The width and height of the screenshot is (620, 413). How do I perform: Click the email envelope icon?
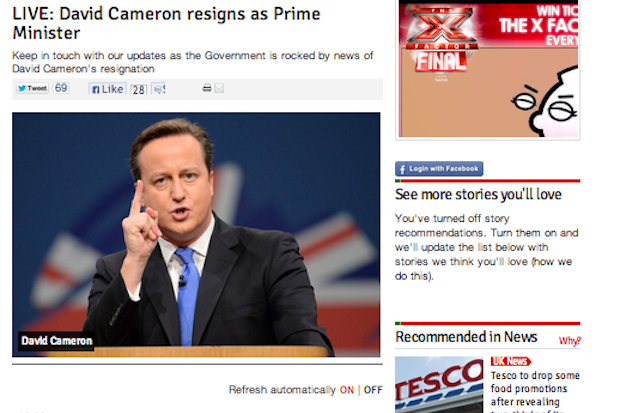tap(219, 88)
